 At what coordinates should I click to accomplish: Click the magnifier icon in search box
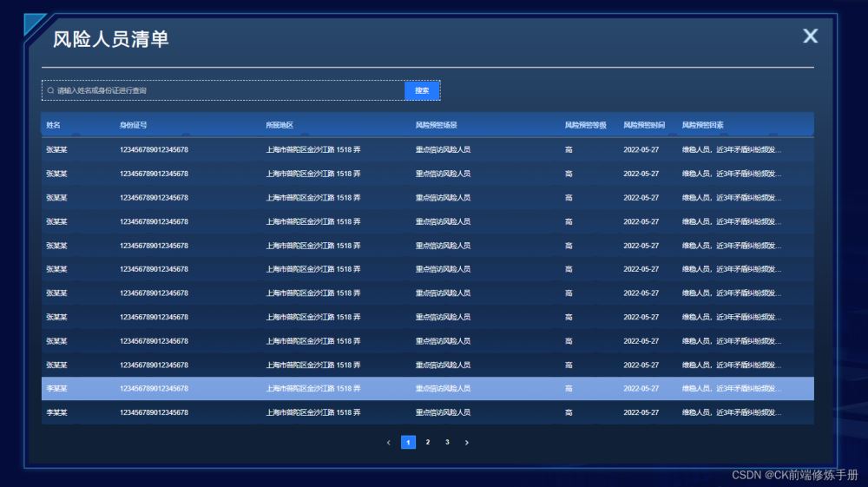51,90
